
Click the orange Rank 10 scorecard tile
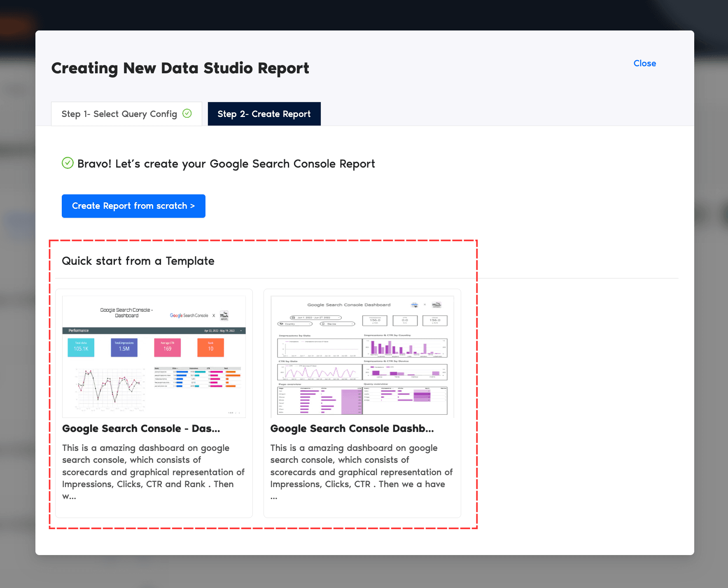[210, 347]
